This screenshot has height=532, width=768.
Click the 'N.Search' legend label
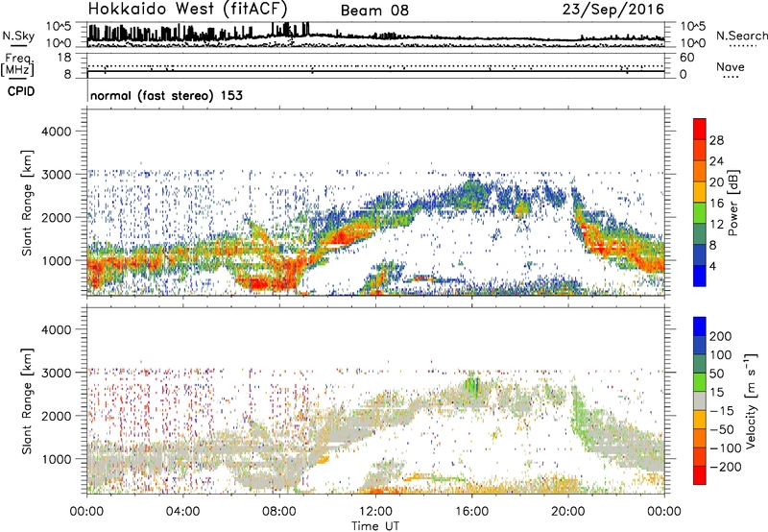pos(741,36)
